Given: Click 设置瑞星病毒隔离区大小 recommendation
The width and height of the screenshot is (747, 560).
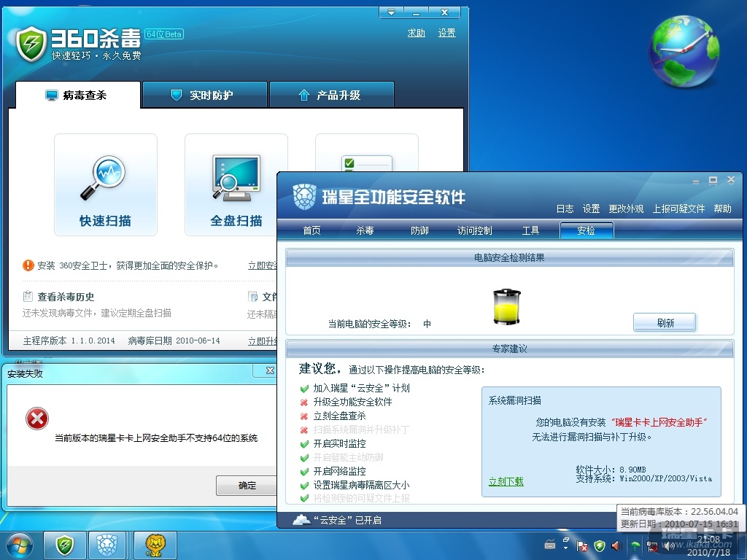Looking at the screenshot, I should [x=361, y=485].
